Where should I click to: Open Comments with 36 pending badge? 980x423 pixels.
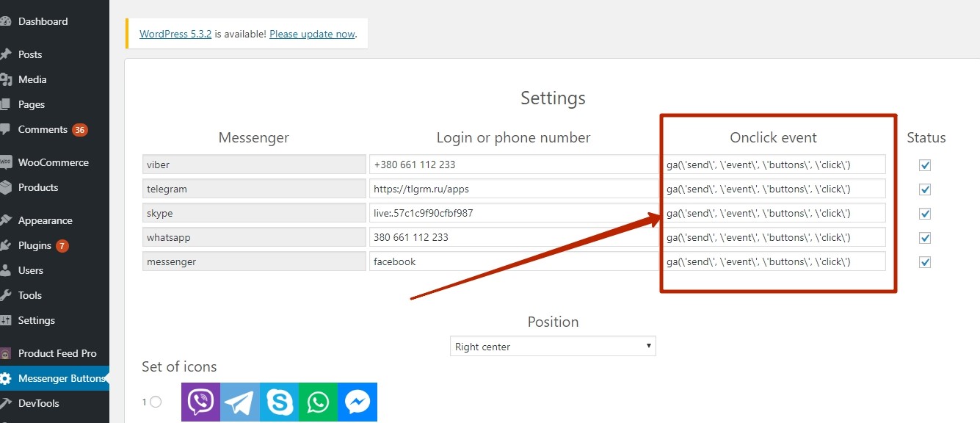pyautogui.click(x=43, y=129)
